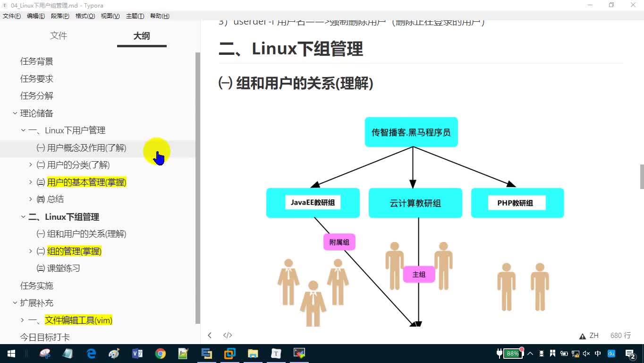Open the 帮助(H) menu
Screen dimensions: 644x363
click(x=160, y=16)
